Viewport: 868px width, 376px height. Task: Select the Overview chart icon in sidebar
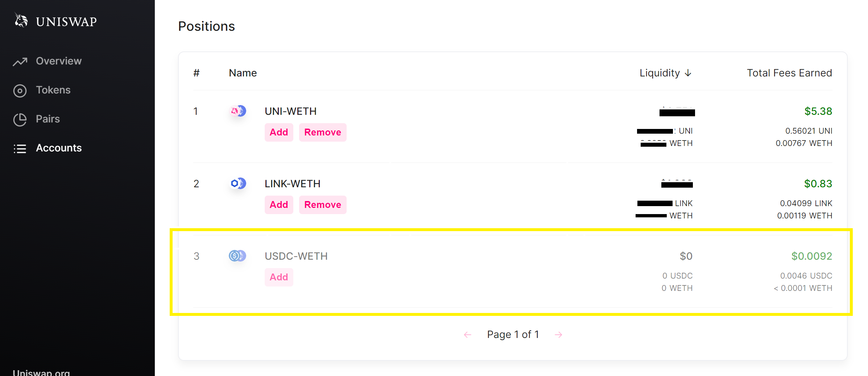pos(20,61)
